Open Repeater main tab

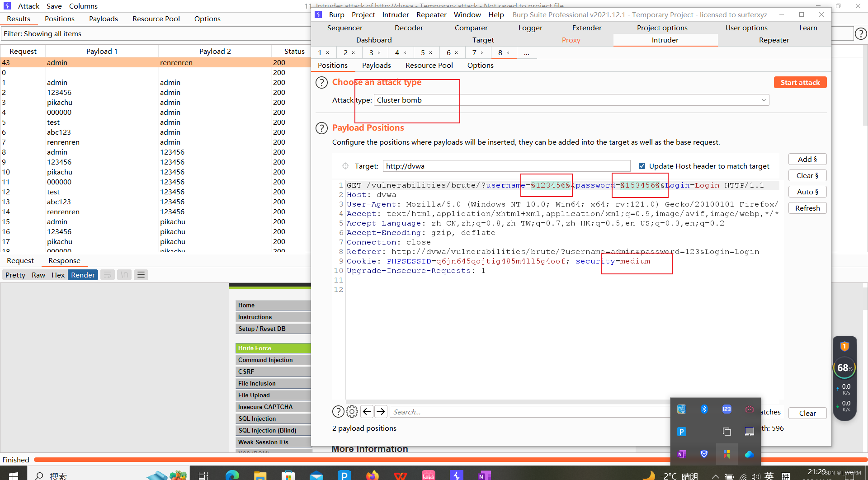click(x=774, y=40)
